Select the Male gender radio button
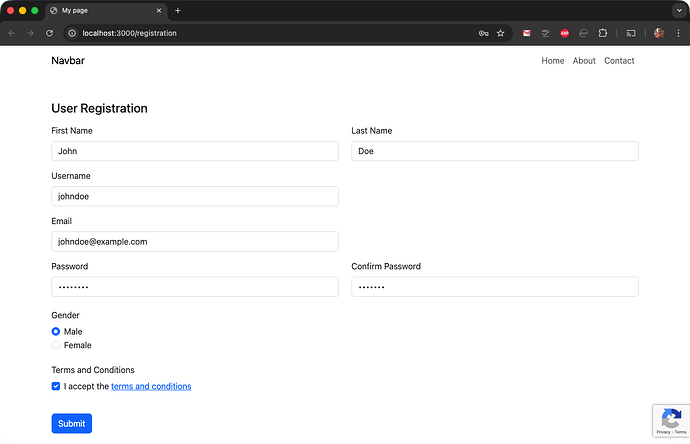 [x=55, y=331]
